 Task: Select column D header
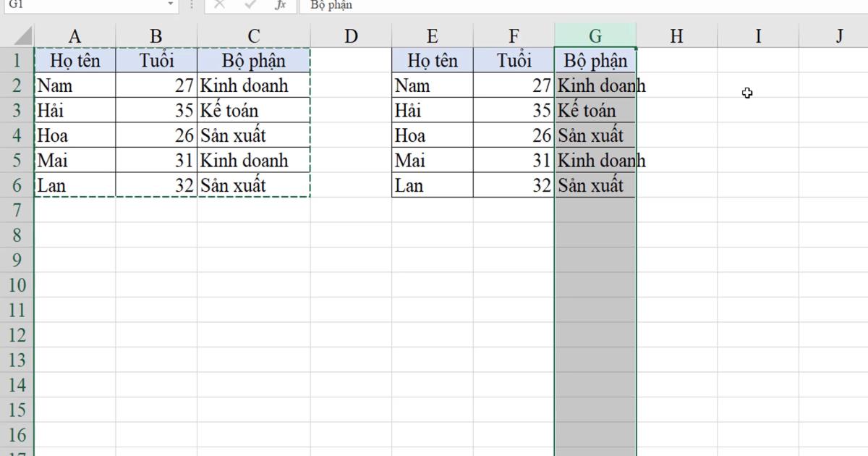pyautogui.click(x=351, y=35)
